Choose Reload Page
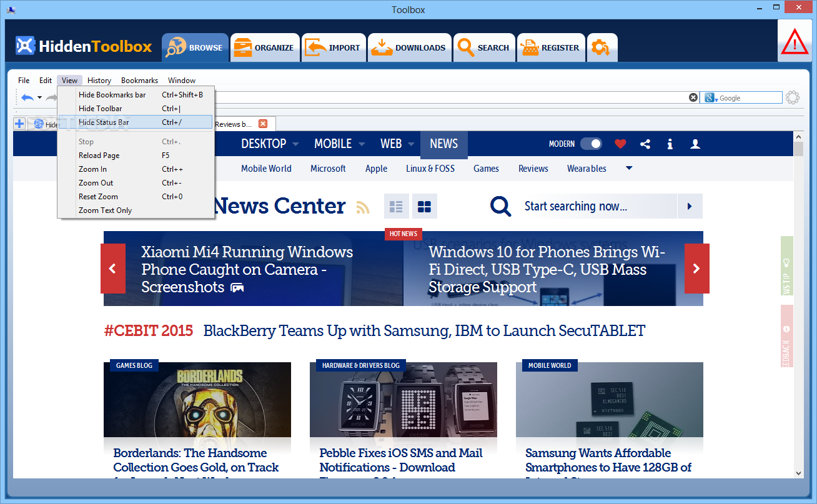The image size is (817, 504). (x=136, y=156)
